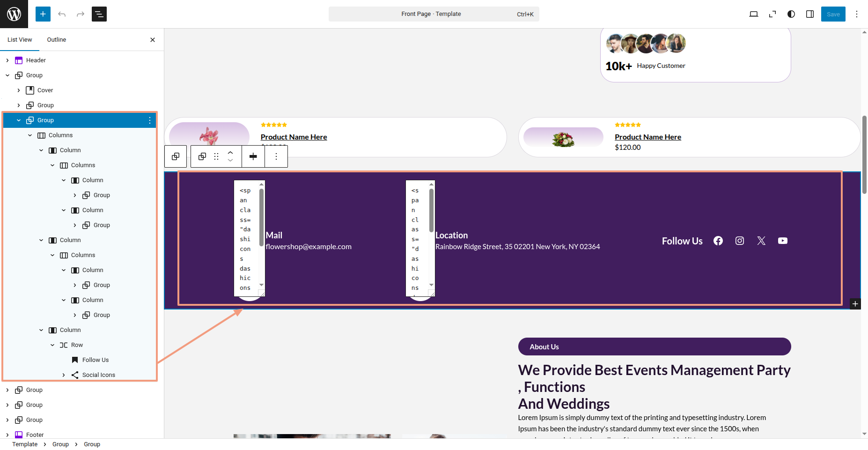Click the Facebook social icon

click(x=718, y=241)
